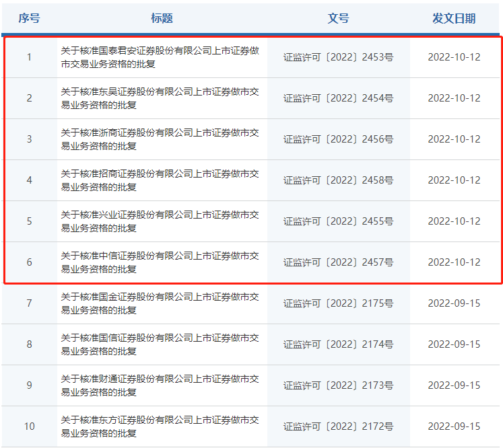Click the 2022-09-15 date in row 10
The height and width of the screenshot is (448, 503).
click(454, 426)
